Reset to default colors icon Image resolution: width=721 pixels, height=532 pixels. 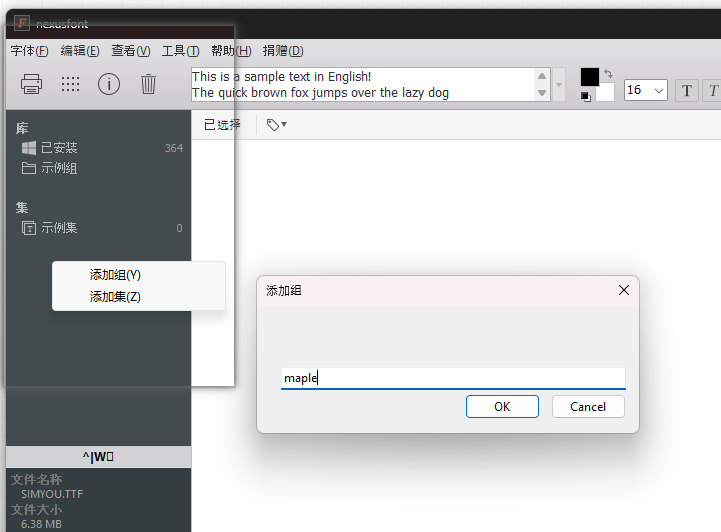[x=585, y=96]
